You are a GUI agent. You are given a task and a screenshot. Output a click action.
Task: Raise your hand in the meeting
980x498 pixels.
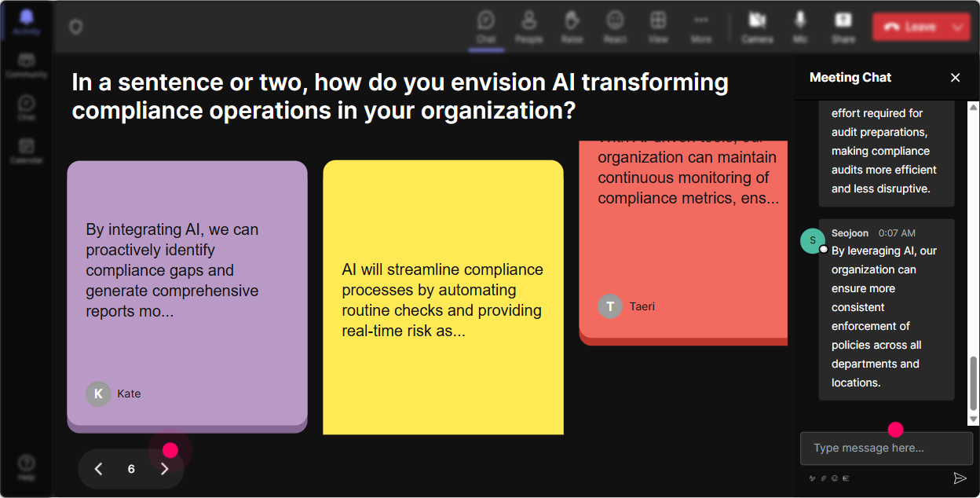point(572,27)
